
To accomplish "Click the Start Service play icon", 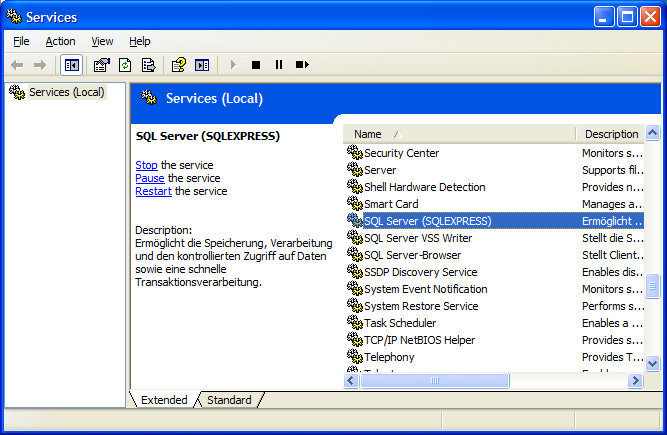I will (x=233, y=65).
